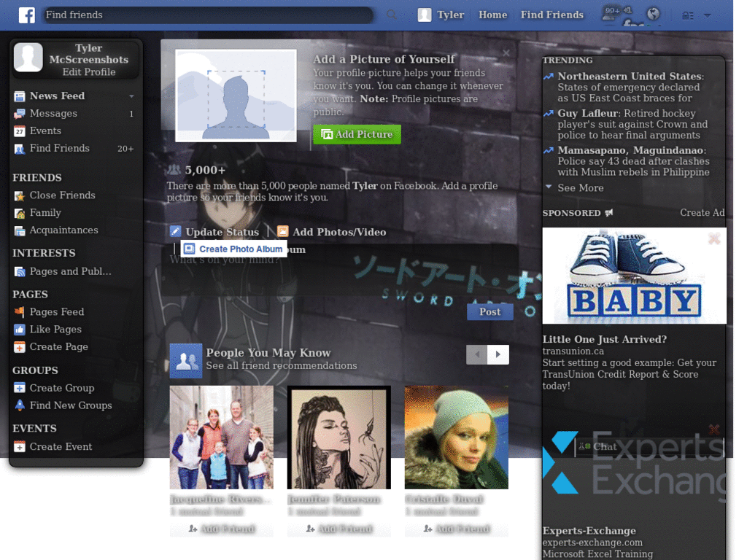
Task: Click the Facebook logo icon
Action: point(27,15)
